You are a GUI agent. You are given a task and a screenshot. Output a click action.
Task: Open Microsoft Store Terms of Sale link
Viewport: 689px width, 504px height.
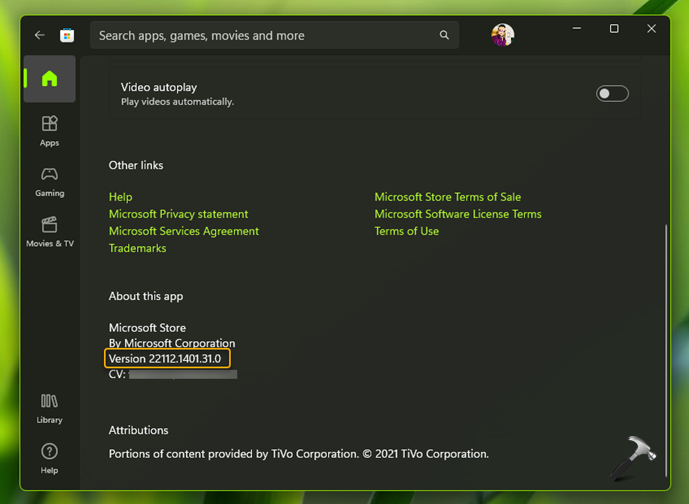click(447, 197)
